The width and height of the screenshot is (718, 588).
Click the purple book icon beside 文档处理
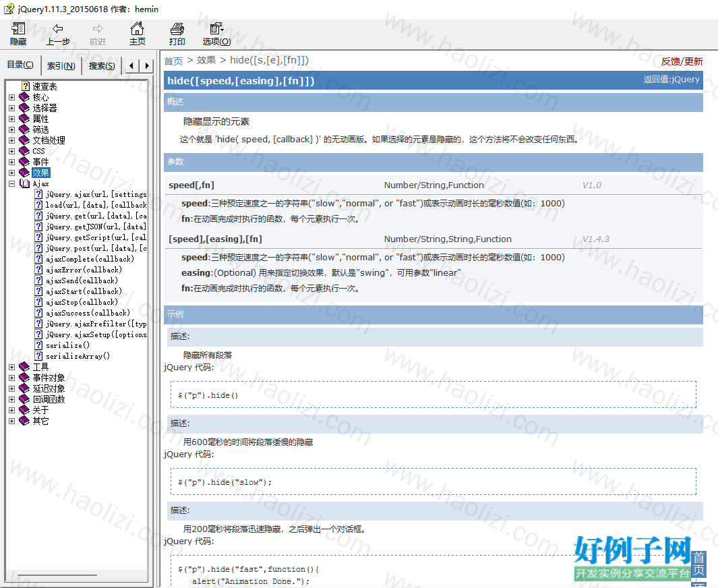pos(24,140)
